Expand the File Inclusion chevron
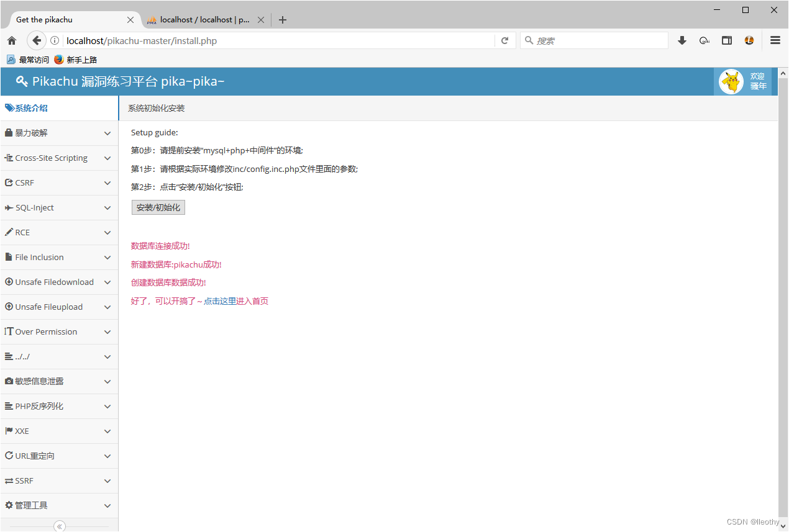 (x=107, y=258)
